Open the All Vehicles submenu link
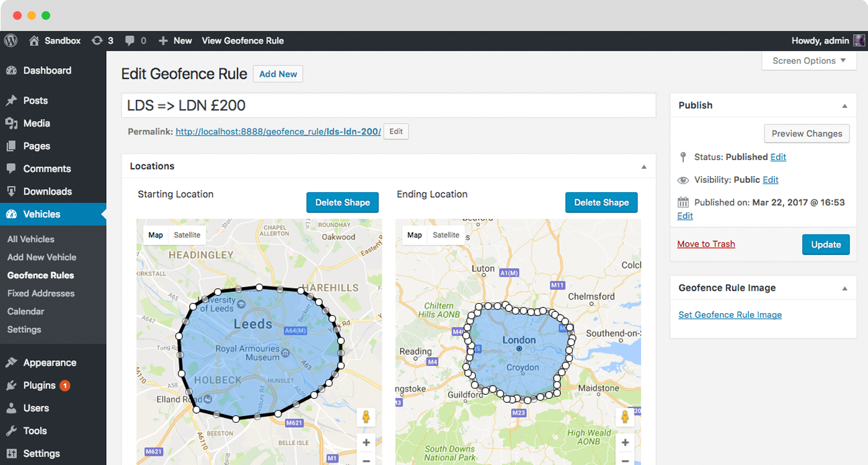The image size is (868, 465). coord(31,239)
